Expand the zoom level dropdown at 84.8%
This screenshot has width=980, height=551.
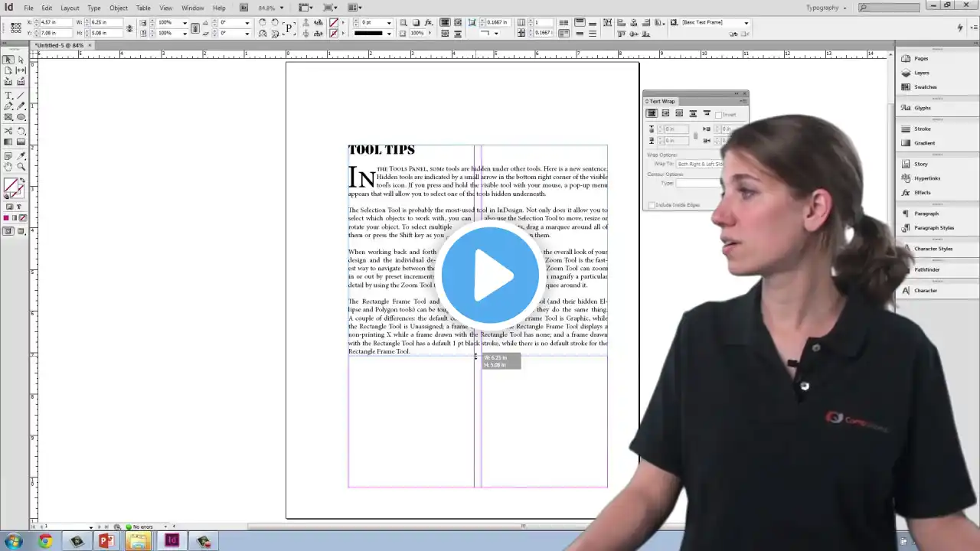281,8
